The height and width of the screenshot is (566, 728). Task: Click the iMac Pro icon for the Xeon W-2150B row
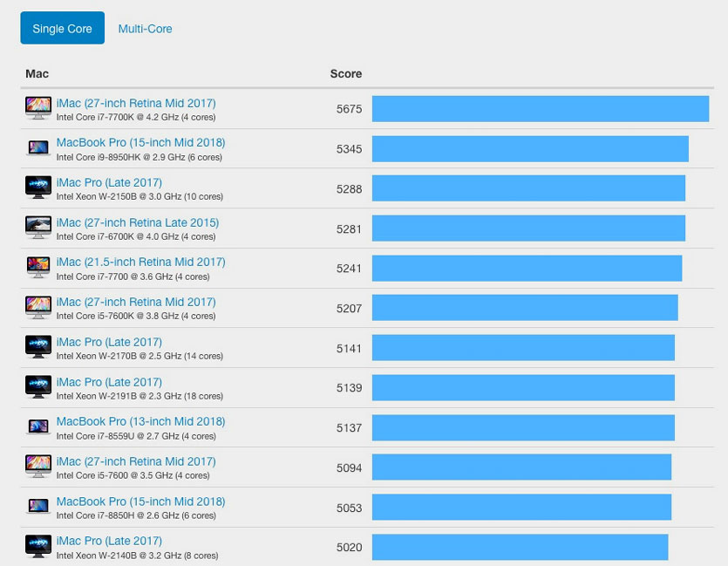tap(38, 188)
